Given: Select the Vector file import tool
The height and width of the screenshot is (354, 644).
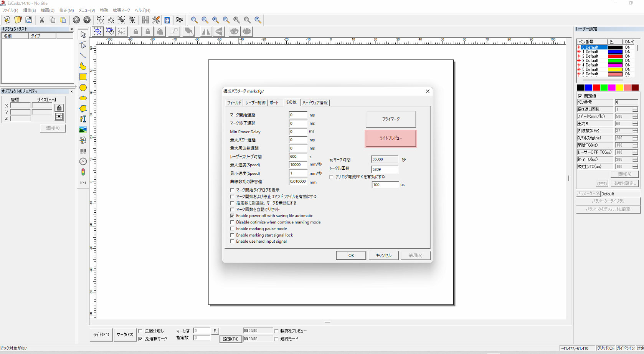Looking at the screenshot, I should (83, 140).
